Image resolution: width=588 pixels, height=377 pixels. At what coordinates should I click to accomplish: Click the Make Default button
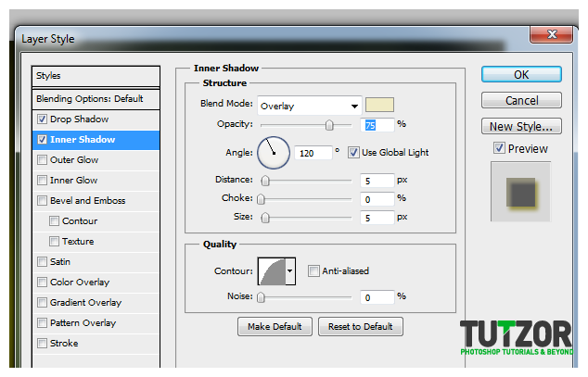pyautogui.click(x=275, y=327)
